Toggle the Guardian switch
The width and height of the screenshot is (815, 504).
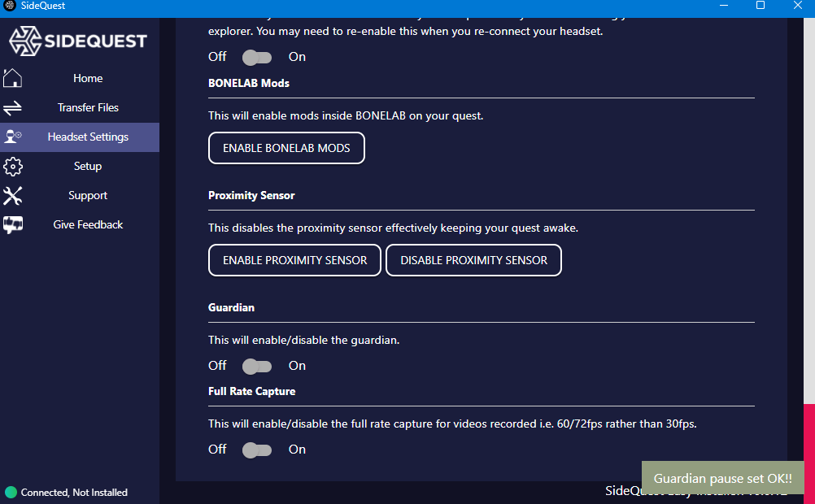tap(257, 367)
